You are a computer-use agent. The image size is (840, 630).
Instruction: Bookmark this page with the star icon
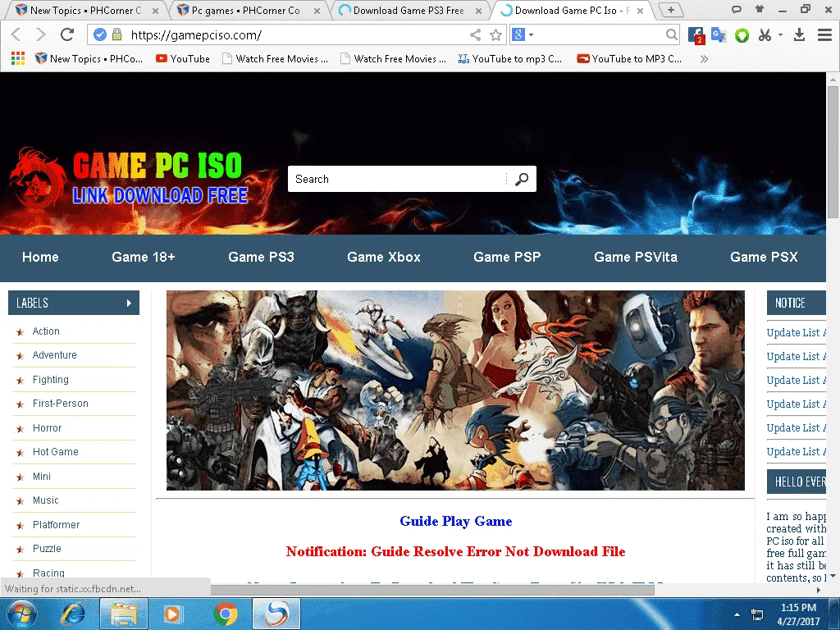click(496, 35)
